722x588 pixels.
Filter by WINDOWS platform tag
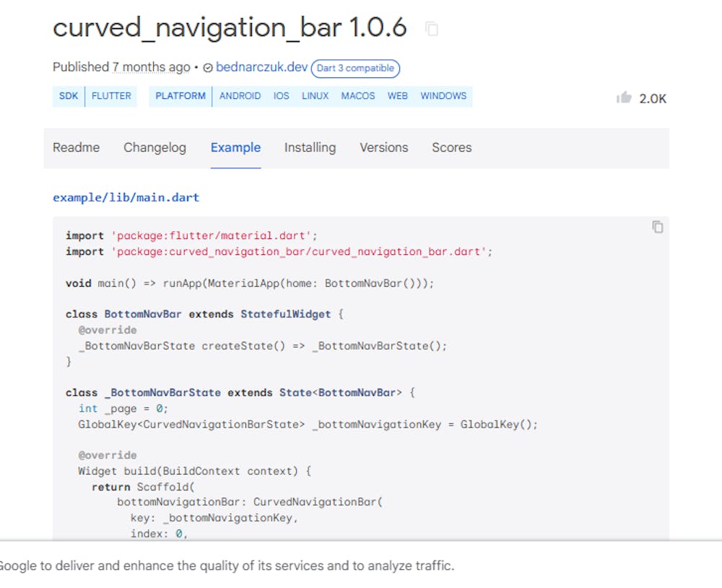tap(443, 96)
